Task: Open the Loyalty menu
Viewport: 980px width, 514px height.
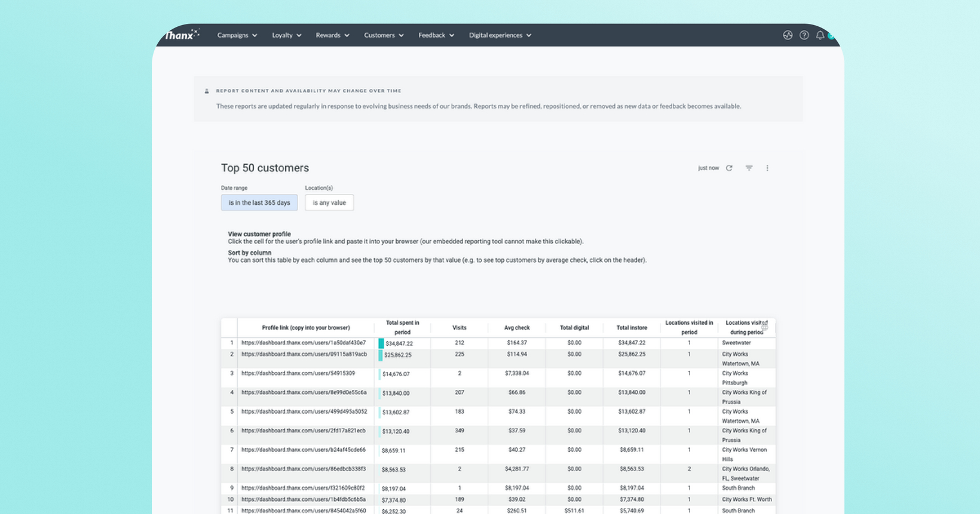Action: (x=287, y=35)
